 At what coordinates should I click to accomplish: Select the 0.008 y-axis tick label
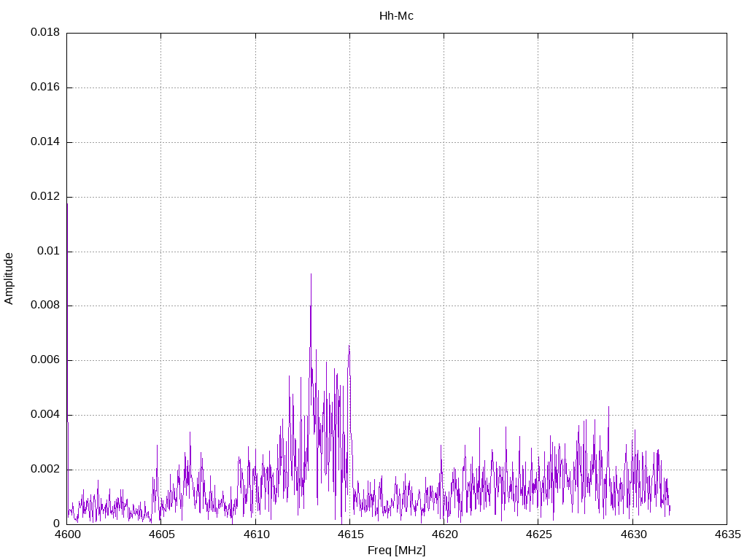(x=44, y=306)
